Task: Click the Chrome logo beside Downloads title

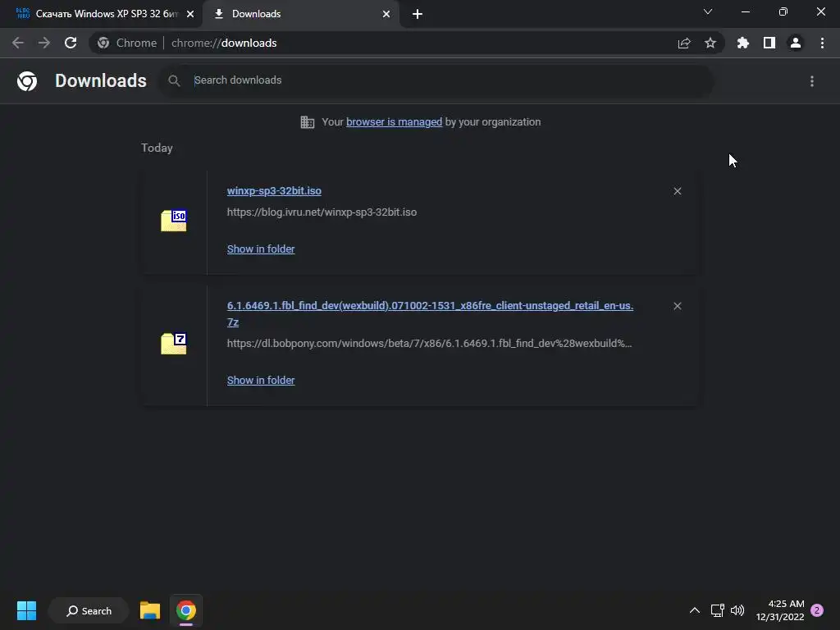Action: (27, 81)
